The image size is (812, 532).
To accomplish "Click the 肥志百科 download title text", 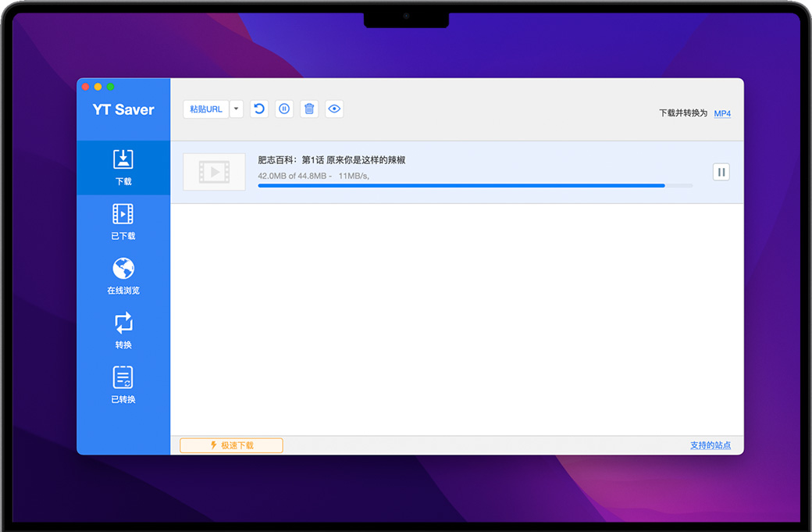I will 331,160.
